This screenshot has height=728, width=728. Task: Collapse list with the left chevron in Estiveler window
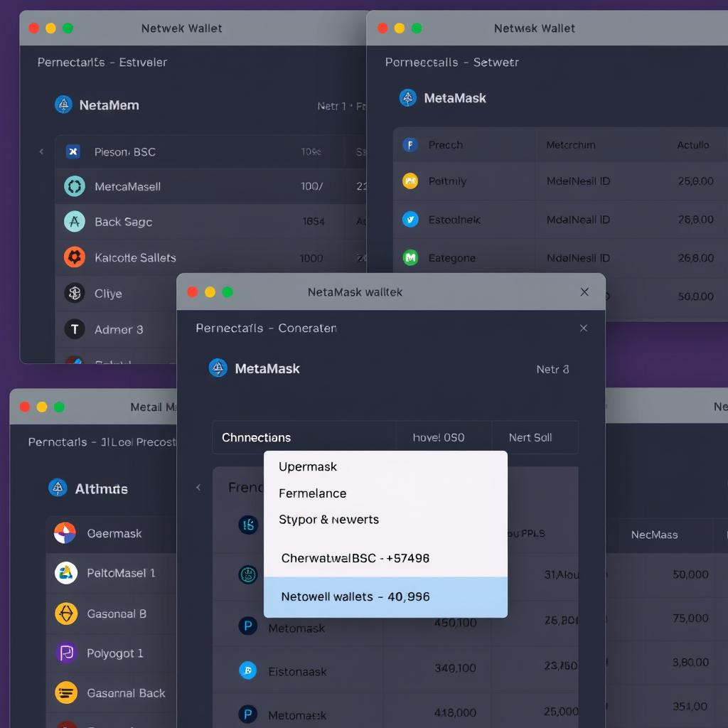click(x=41, y=151)
